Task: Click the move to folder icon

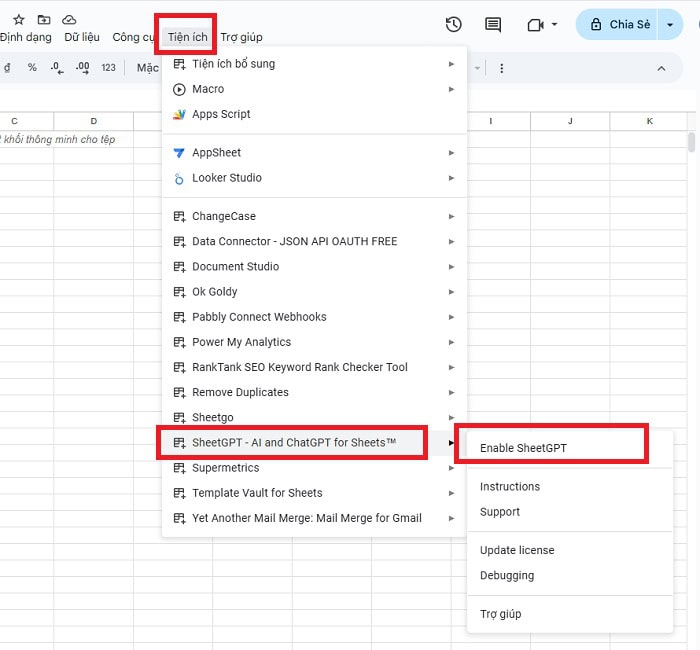Action: click(44, 19)
